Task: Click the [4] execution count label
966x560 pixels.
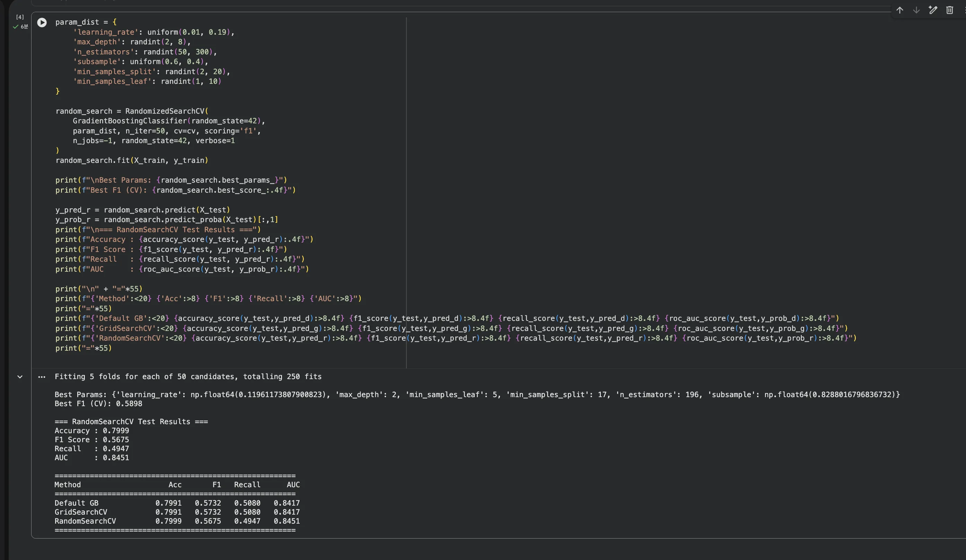Action: [x=20, y=17]
